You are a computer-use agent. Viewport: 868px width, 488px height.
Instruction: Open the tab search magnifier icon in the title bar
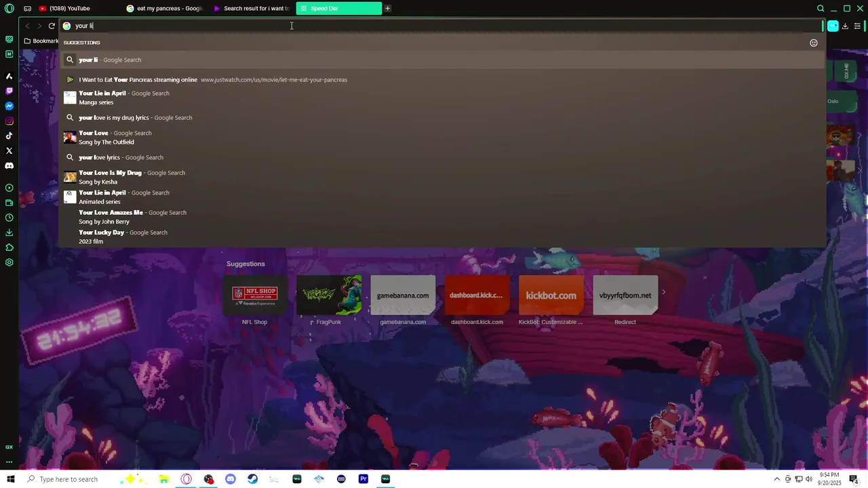821,8
